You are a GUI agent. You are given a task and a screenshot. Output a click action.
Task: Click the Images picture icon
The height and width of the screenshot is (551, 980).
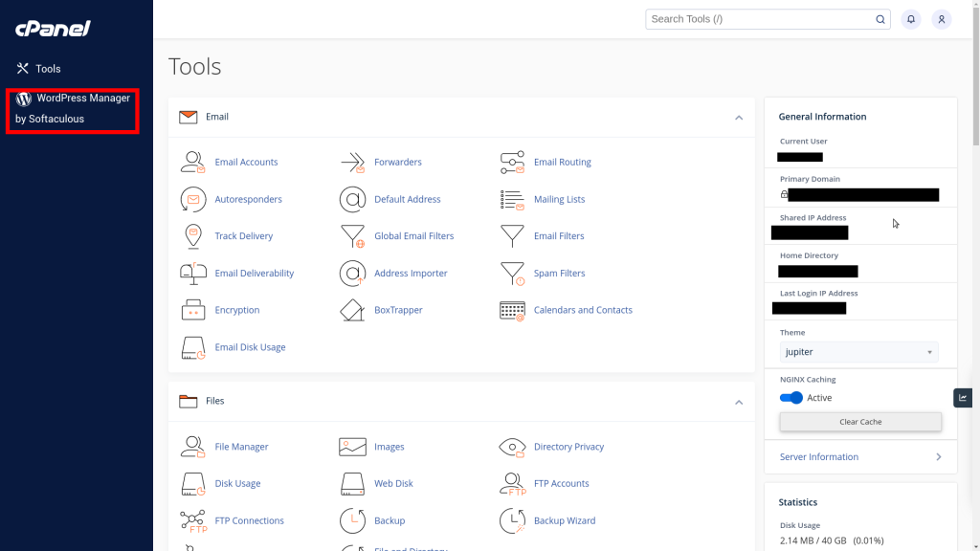click(352, 447)
